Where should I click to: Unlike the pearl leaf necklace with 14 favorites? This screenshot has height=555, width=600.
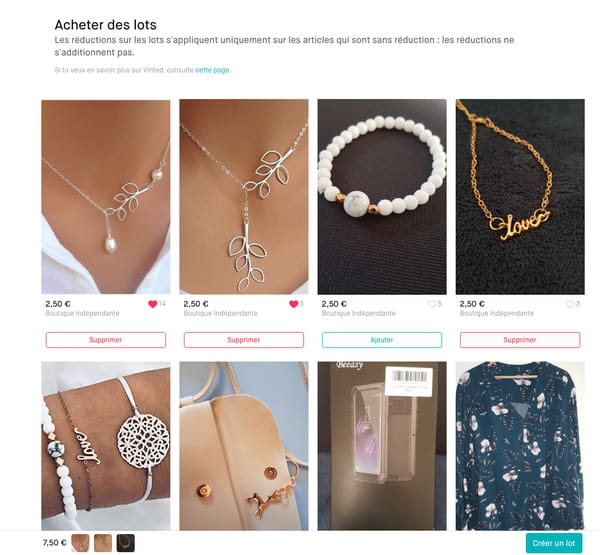coord(153,304)
